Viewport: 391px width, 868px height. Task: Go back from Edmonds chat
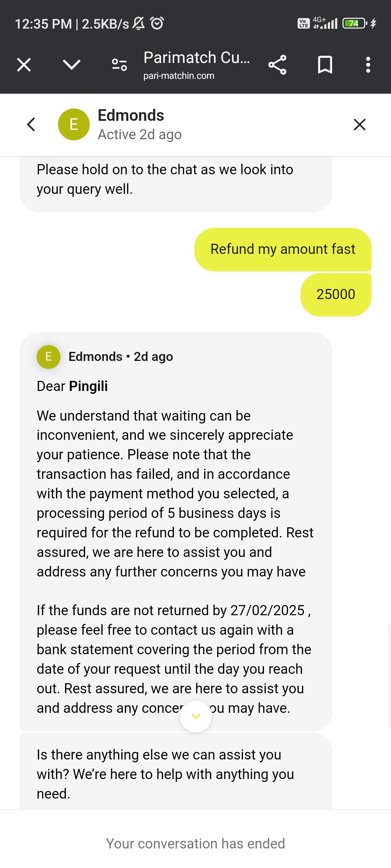31,124
